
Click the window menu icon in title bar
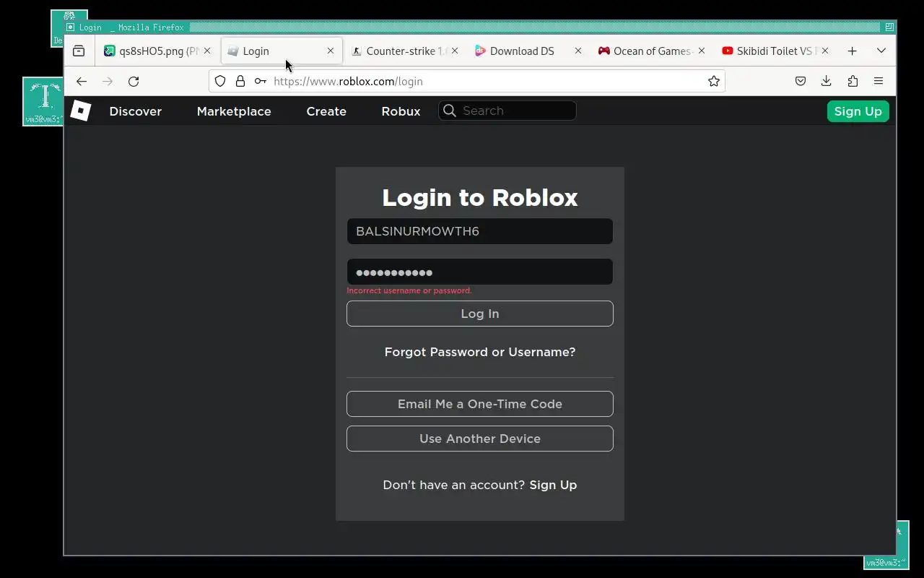tap(70, 27)
